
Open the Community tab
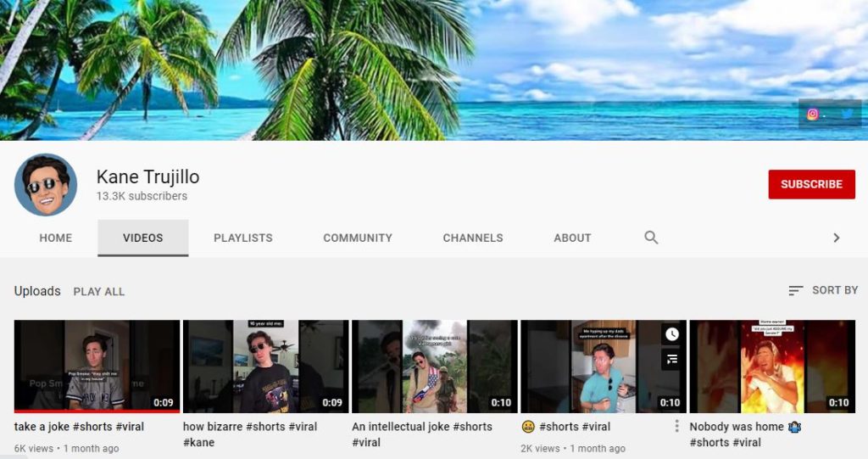tap(358, 238)
